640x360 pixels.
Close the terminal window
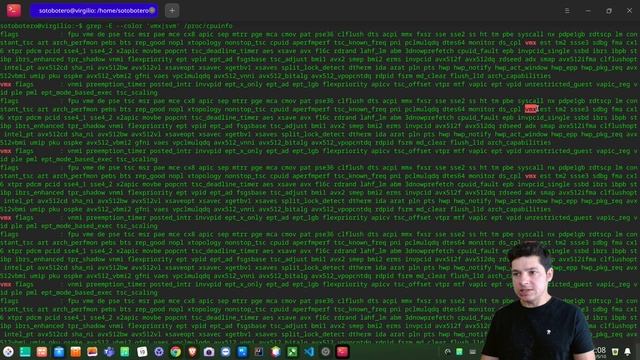click(629, 11)
